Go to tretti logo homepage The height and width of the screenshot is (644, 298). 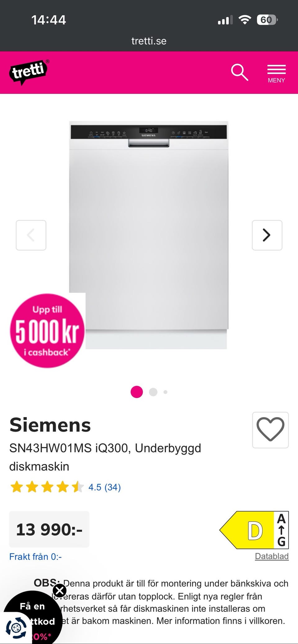pos(29,72)
